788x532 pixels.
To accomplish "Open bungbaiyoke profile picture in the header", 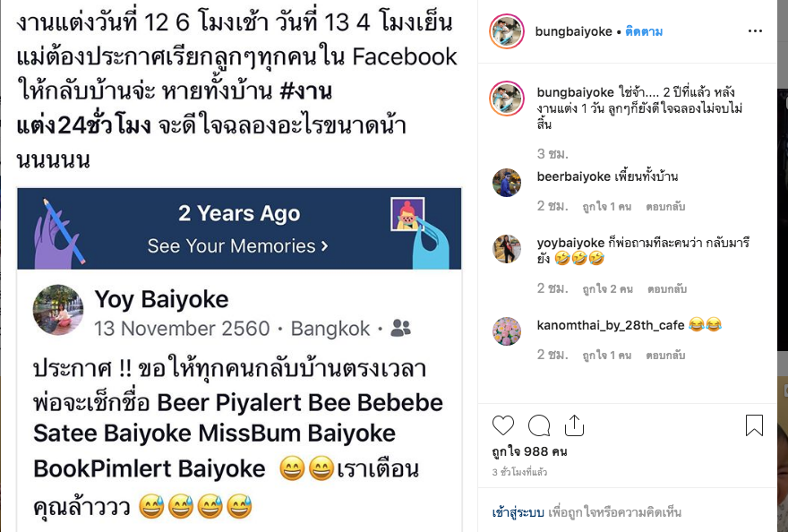I will 507,31.
